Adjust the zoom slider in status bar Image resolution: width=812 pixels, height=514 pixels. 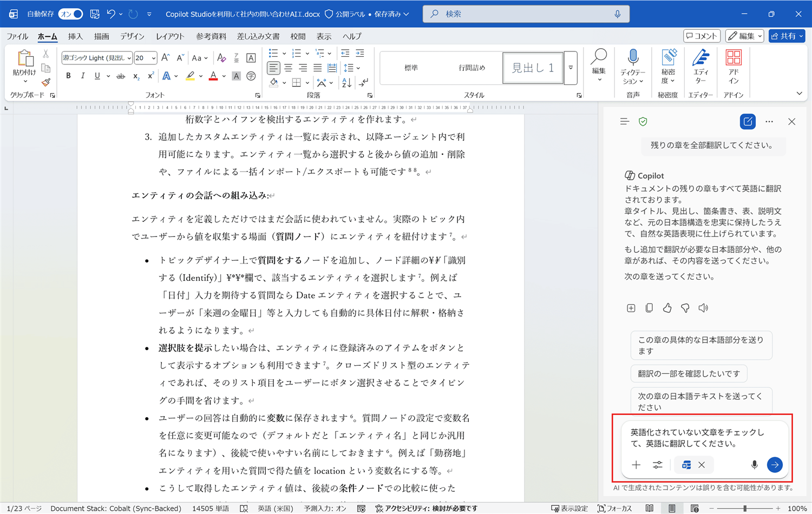745,509
